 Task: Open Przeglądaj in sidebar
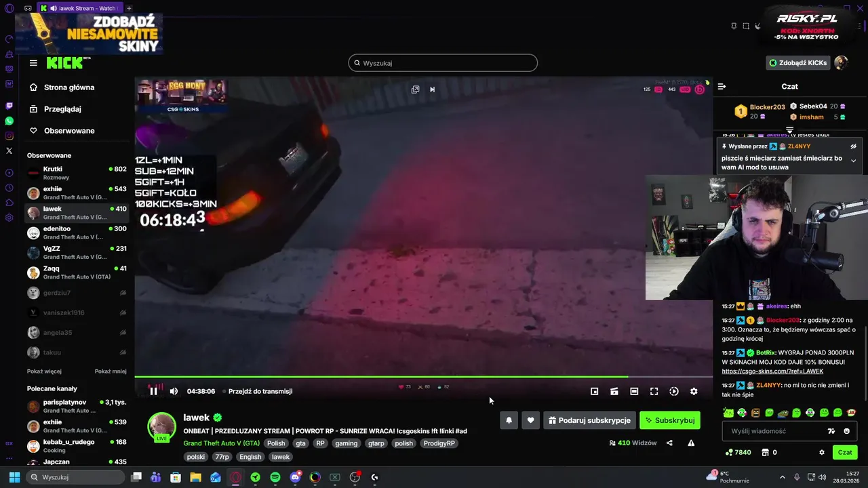click(x=62, y=109)
